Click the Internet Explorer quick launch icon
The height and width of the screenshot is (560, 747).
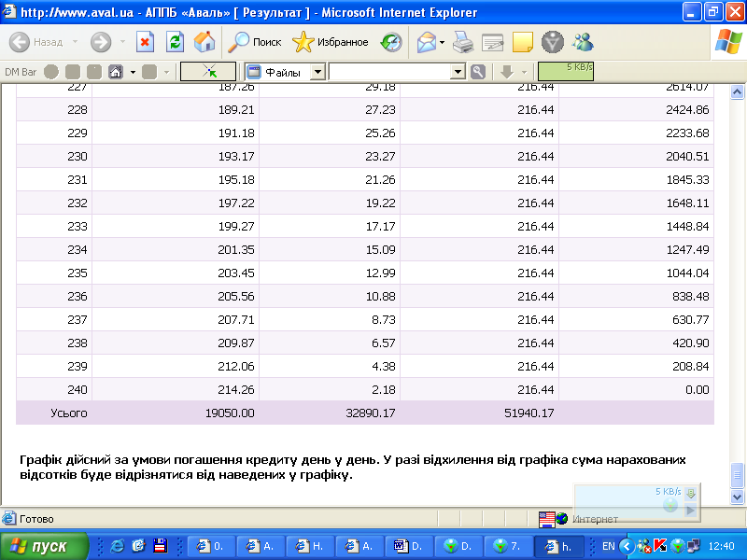(118, 546)
